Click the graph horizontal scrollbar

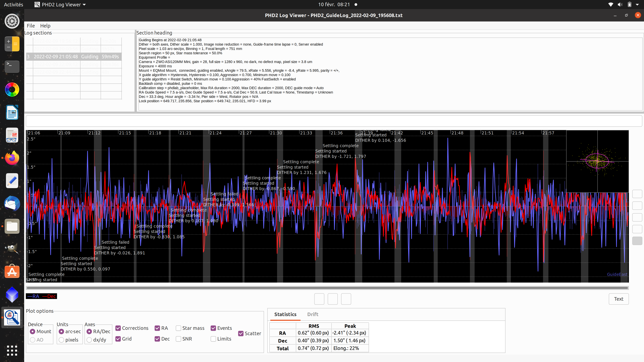click(327, 288)
